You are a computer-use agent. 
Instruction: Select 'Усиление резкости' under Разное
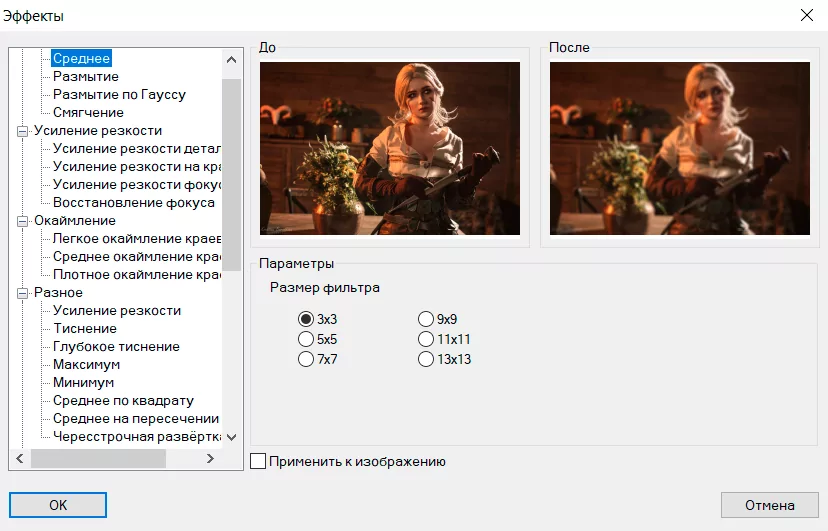point(117,310)
